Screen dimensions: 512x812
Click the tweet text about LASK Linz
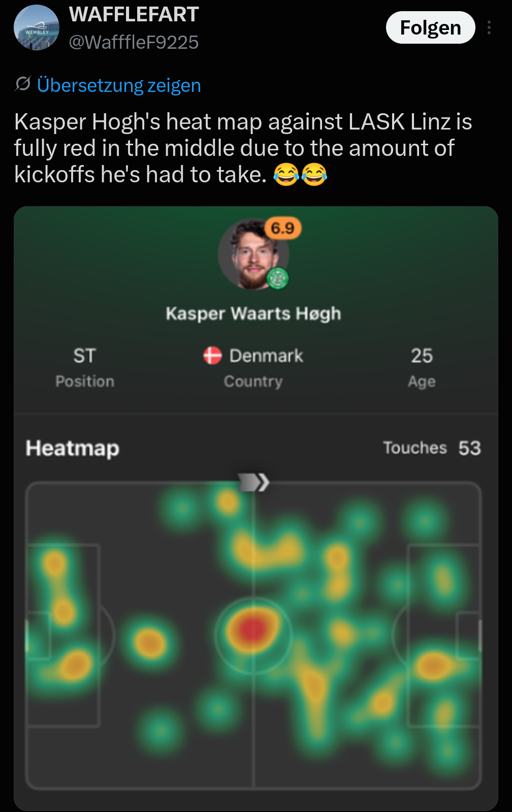click(x=243, y=148)
